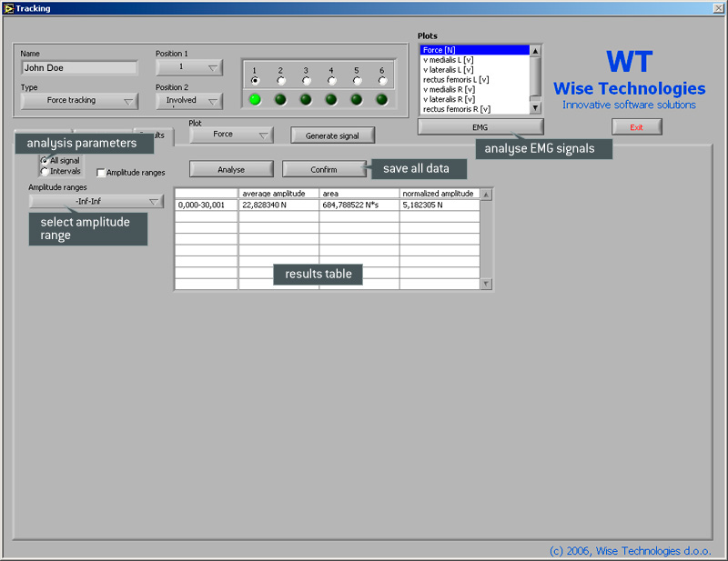The image size is (728, 561).
Task: Select radio button 3
Action: [306, 81]
